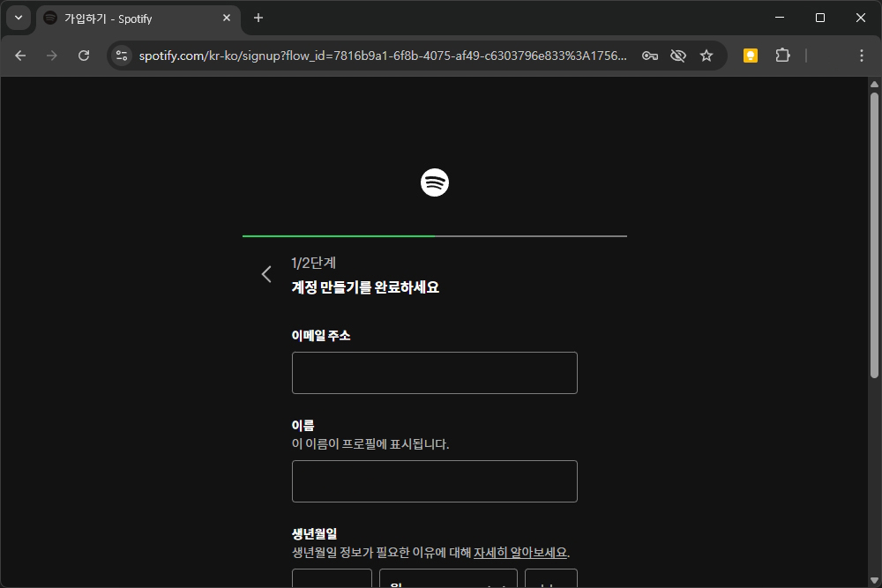This screenshot has width=882, height=588.
Task: Focus the 이름 input field
Action: 434,481
